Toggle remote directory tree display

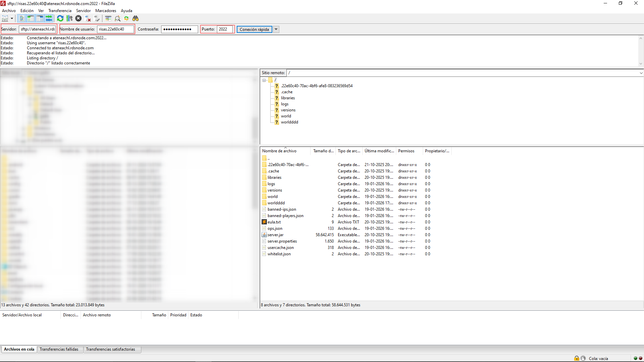pyautogui.click(x=40, y=18)
